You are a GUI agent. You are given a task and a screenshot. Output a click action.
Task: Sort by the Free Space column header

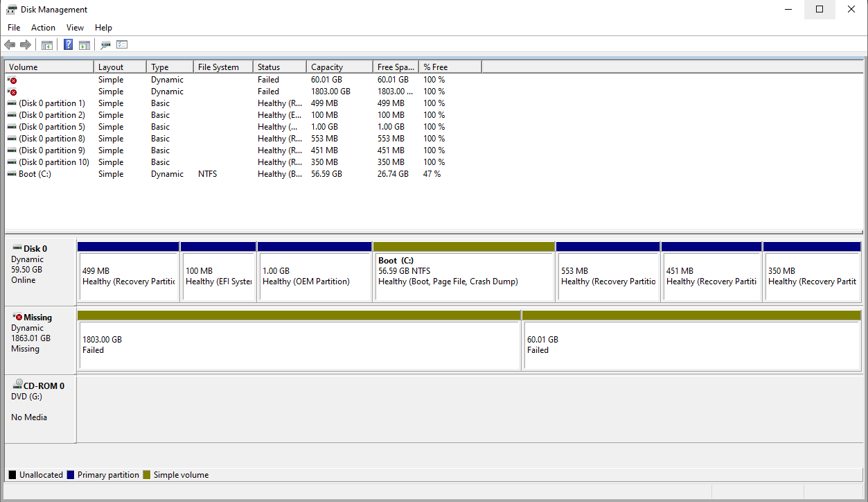(396, 67)
